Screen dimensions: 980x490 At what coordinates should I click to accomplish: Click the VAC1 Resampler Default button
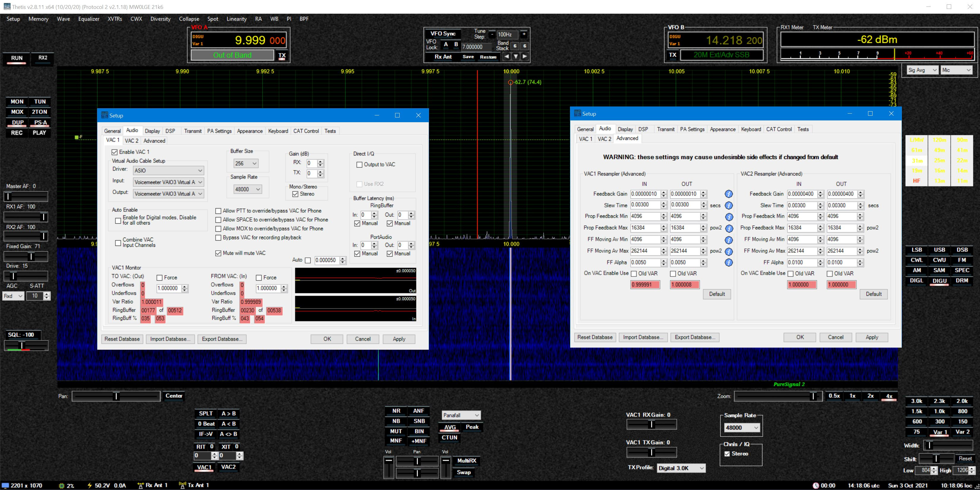717,294
